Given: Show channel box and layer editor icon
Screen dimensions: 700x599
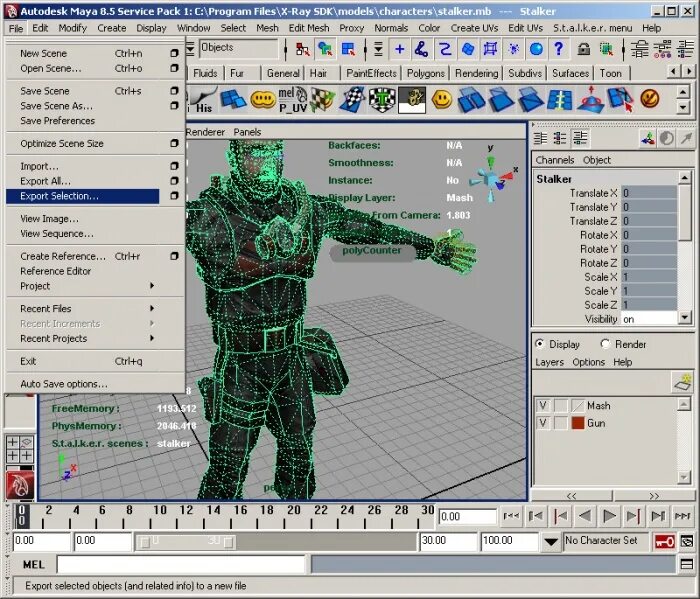Looking at the screenshot, I should [x=580, y=139].
